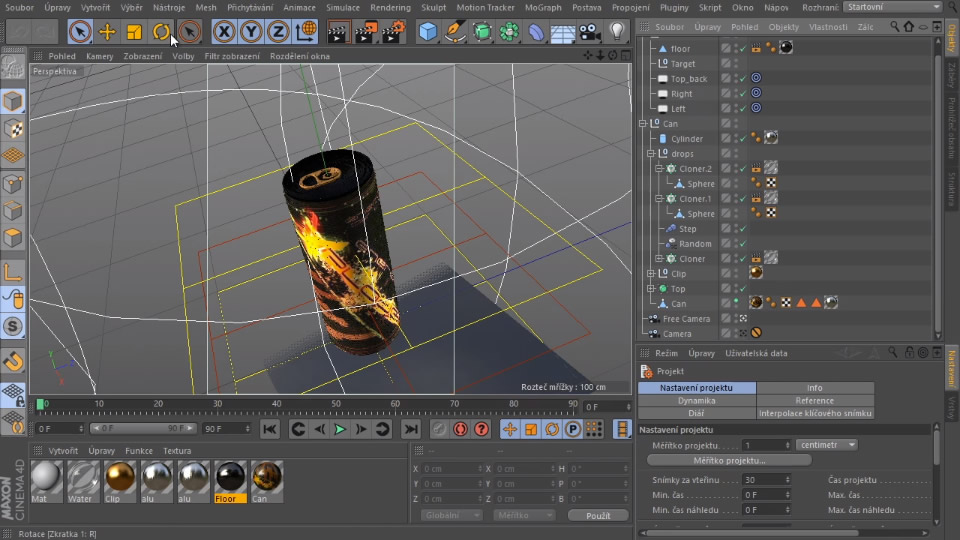Open the render settings icon
Viewport: 960px width, 540px height.
click(395, 32)
